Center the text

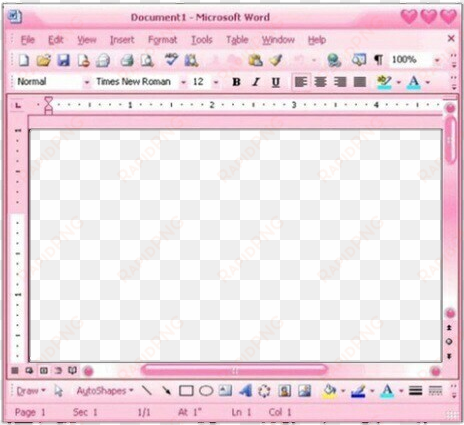pos(320,82)
